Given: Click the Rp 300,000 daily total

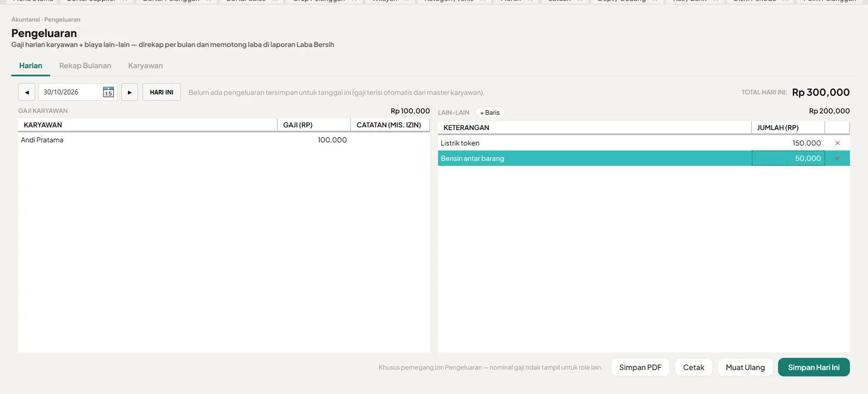Looking at the screenshot, I should click(x=821, y=92).
